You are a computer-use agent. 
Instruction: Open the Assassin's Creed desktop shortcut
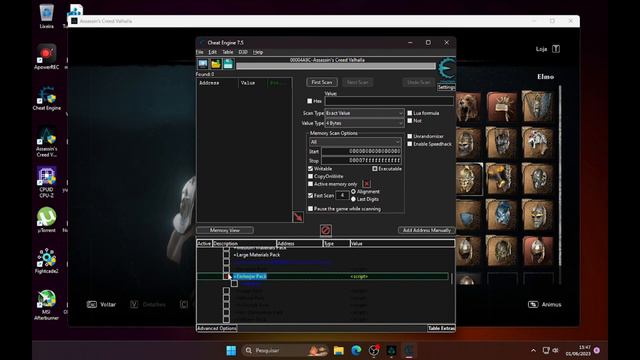tap(47, 142)
